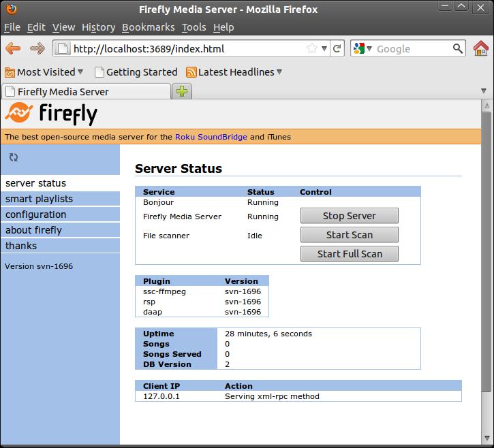
Task: Click the search magnifying glass icon
Action: (x=459, y=48)
